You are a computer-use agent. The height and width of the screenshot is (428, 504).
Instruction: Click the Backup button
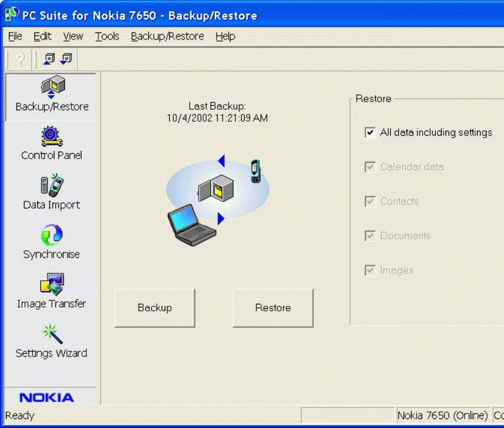[x=155, y=308]
